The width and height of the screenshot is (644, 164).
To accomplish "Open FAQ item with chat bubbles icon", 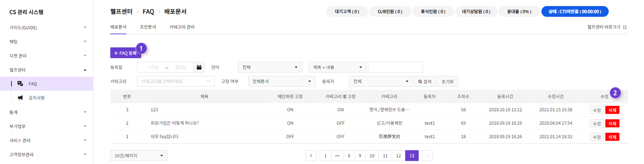I will coord(20,84).
